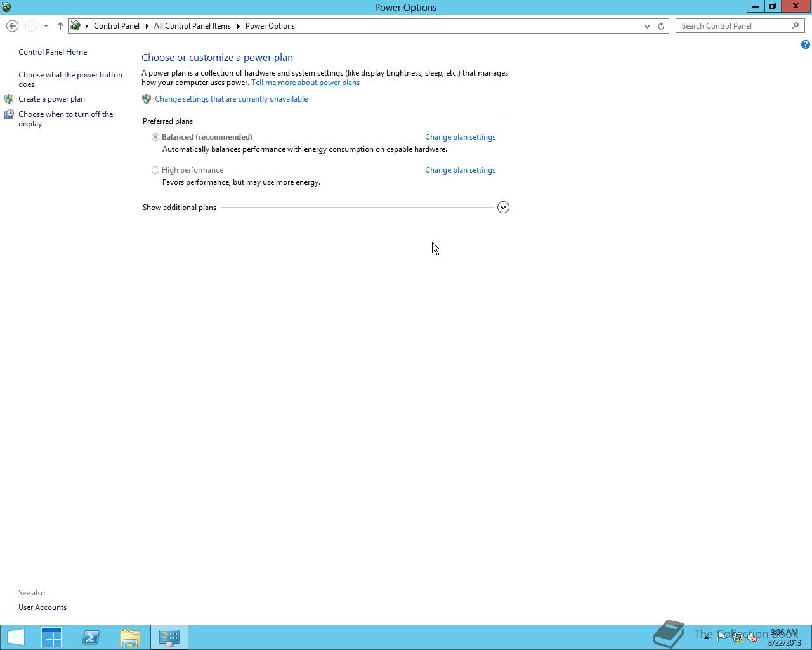The height and width of the screenshot is (650, 812).
Task: Click the volume speaker tray icon
Action: (x=752, y=637)
